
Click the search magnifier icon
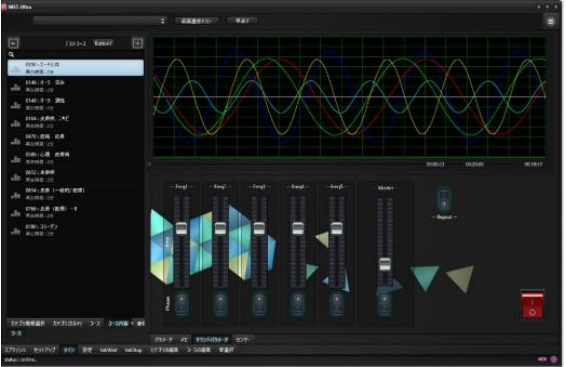(x=11, y=54)
